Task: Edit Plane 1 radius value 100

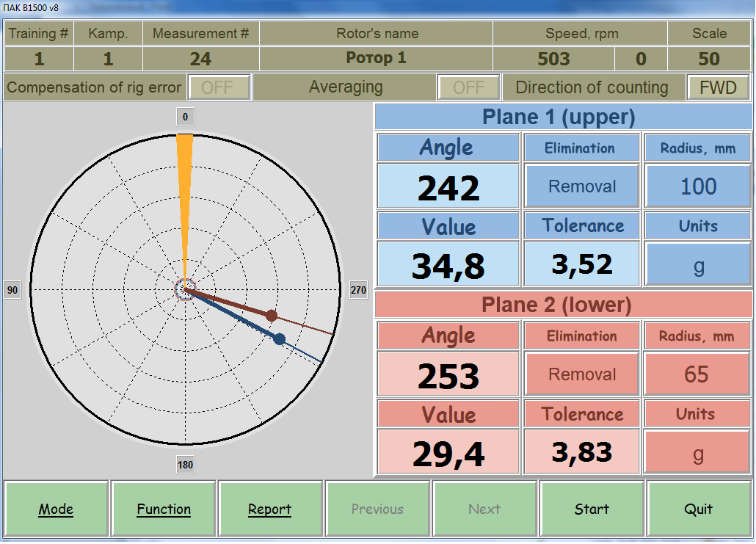Action: (x=698, y=186)
